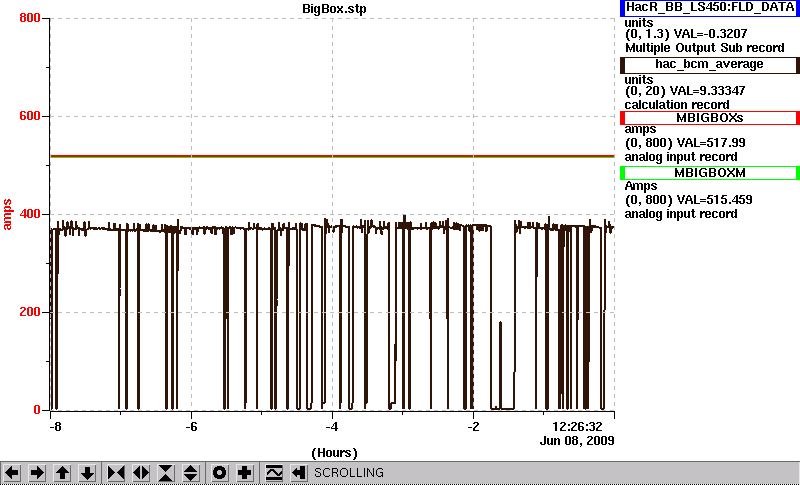Click the plus-sign toolbar icon
800x485 pixels.
pyautogui.click(x=244, y=473)
